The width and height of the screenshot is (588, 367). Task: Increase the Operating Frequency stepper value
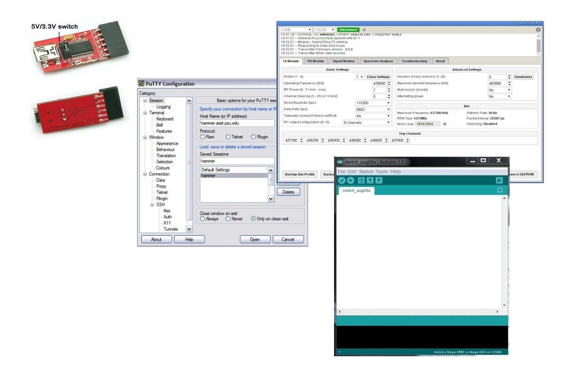[x=389, y=82]
